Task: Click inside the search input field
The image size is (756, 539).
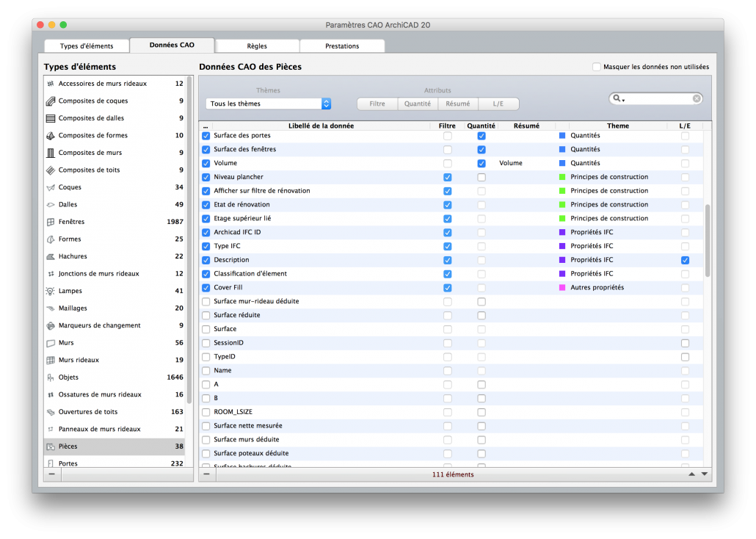Action: pos(658,98)
